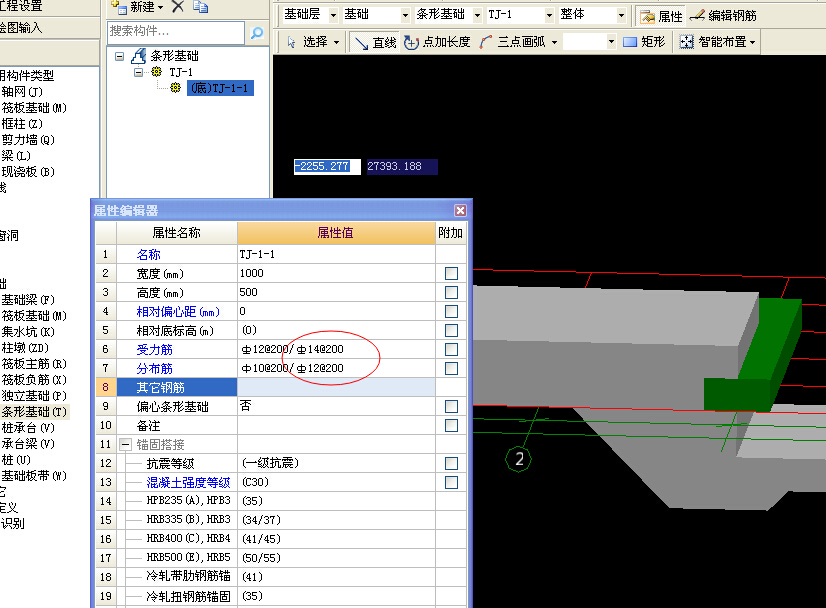Screen dimensions: 826x608
Task: Collapse the 条形基础 tree root node
Action: pos(120,56)
